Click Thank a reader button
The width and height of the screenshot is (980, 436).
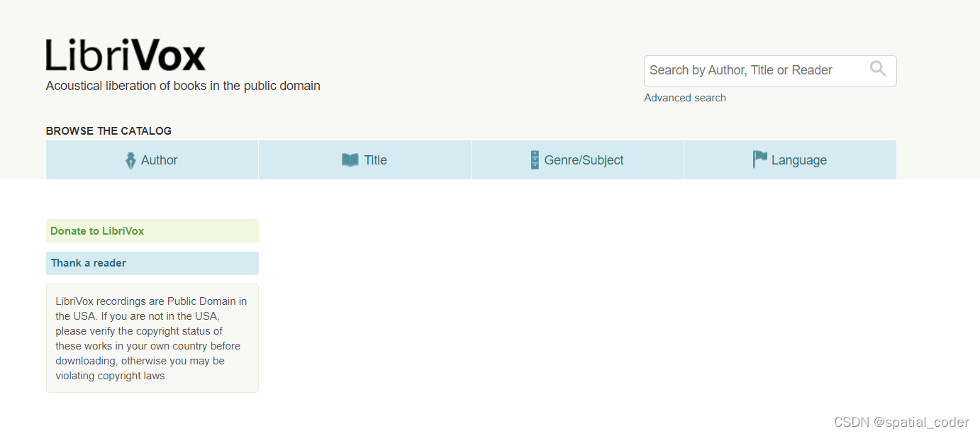tap(152, 263)
